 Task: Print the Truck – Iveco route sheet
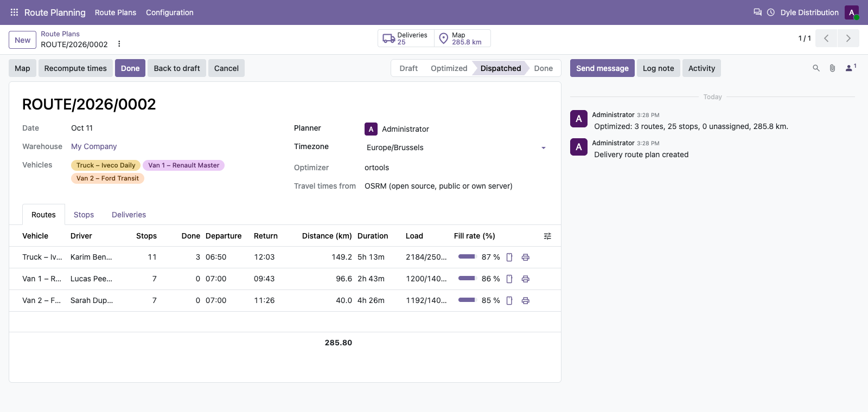pyautogui.click(x=525, y=257)
